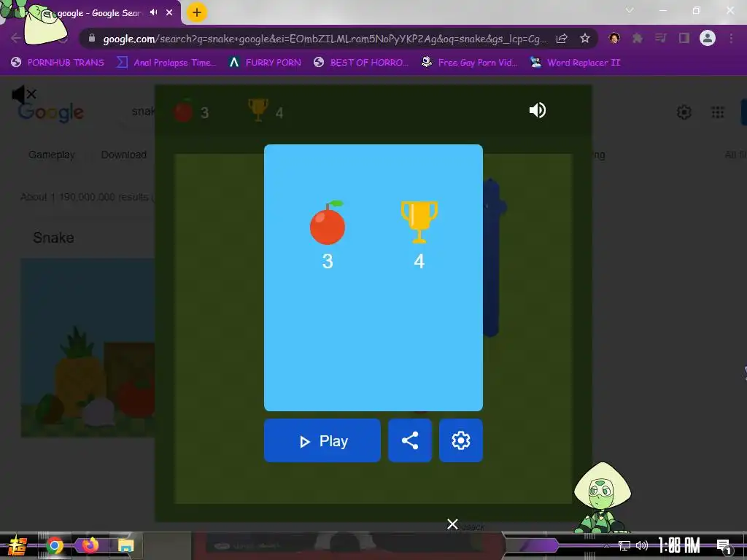Show hidden system tray icons
The width and height of the screenshot is (747, 560).
coord(606,545)
